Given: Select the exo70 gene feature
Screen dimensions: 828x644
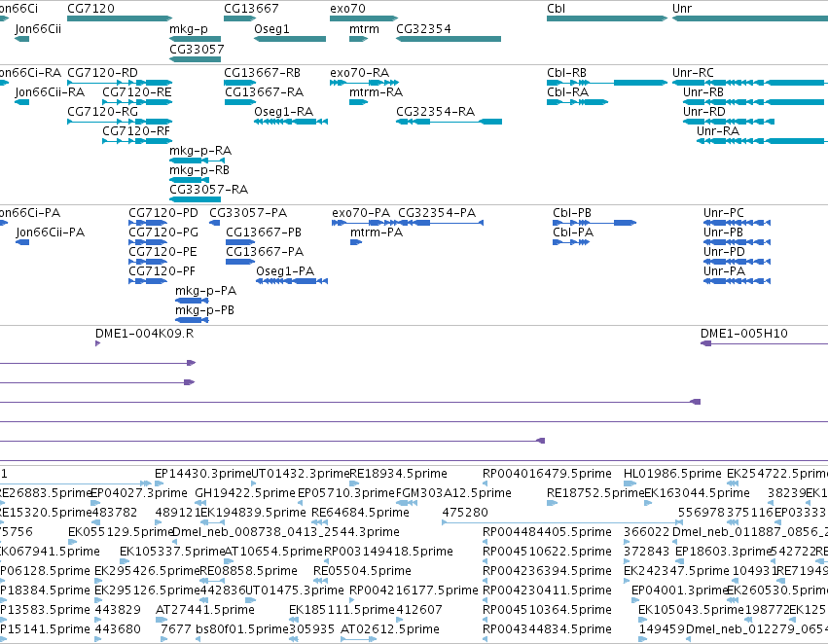Looking at the screenshot, I should point(364,18).
